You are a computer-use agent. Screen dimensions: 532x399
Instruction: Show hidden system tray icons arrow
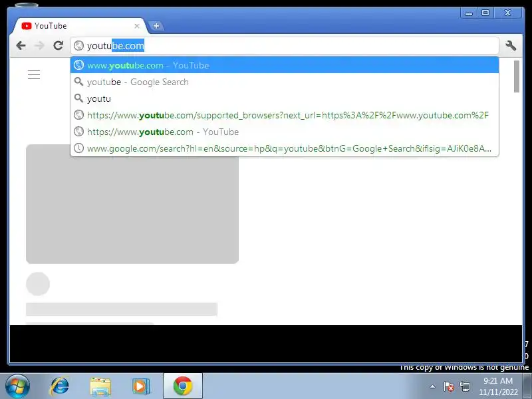click(432, 386)
